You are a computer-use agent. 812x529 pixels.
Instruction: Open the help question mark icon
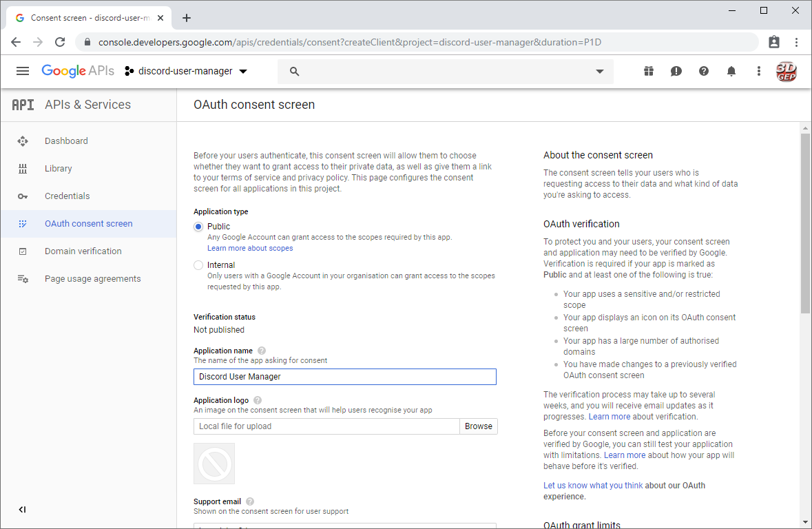[703, 71]
